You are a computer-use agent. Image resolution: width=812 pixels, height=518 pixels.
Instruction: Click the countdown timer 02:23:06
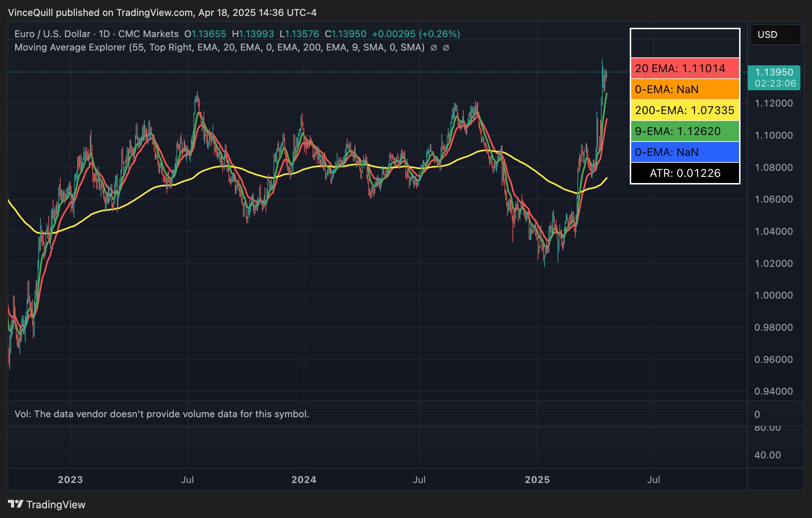pos(775,83)
